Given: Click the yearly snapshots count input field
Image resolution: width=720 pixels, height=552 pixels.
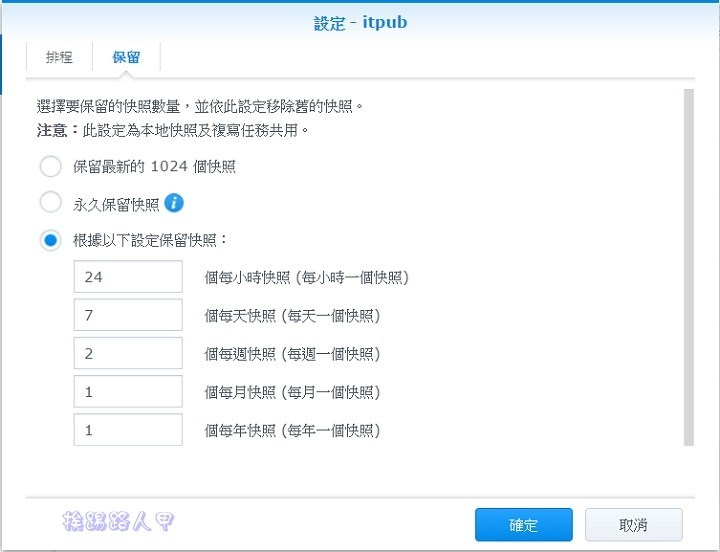Looking at the screenshot, I should [x=128, y=429].
